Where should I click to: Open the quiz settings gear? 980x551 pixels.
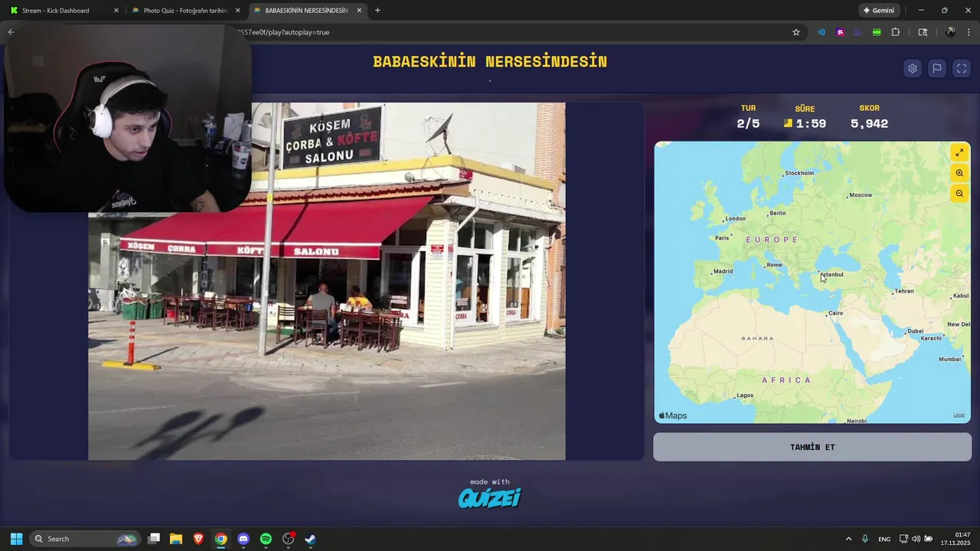coord(912,68)
